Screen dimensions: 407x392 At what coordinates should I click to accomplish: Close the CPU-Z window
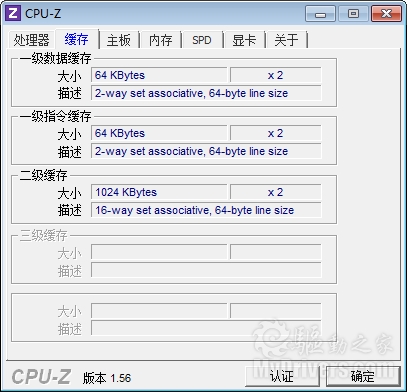tap(386, 14)
